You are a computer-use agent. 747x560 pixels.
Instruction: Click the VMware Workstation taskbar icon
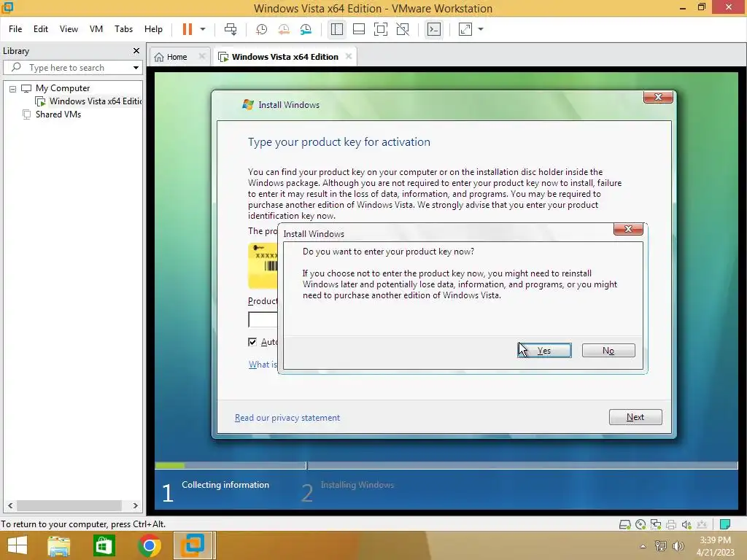point(194,545)
